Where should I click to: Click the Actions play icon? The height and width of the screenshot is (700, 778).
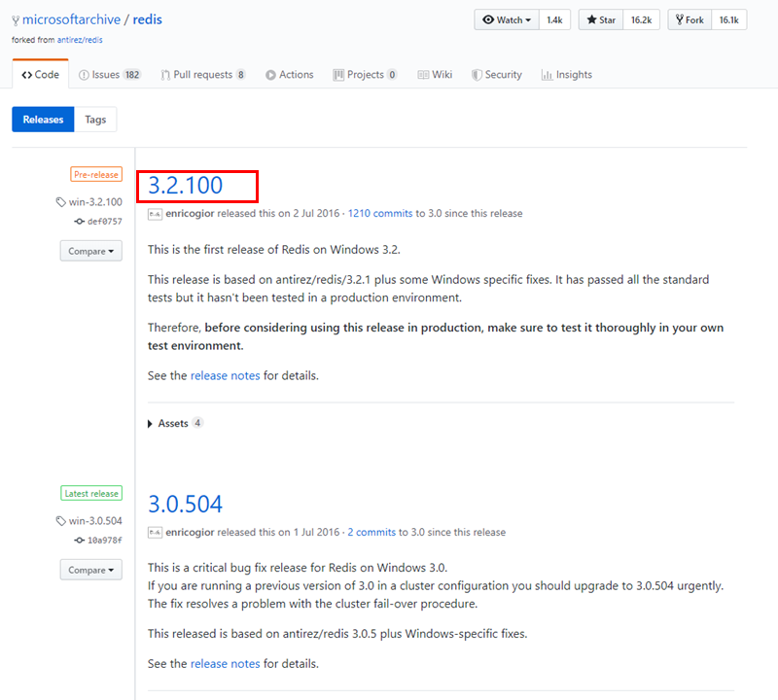click(x=270, y=75)
